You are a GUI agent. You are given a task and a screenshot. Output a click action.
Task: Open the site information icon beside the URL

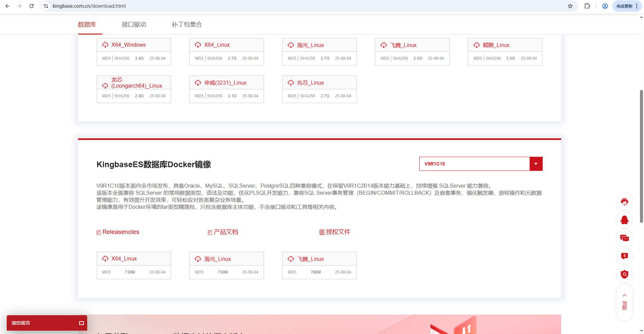point(46,6)
